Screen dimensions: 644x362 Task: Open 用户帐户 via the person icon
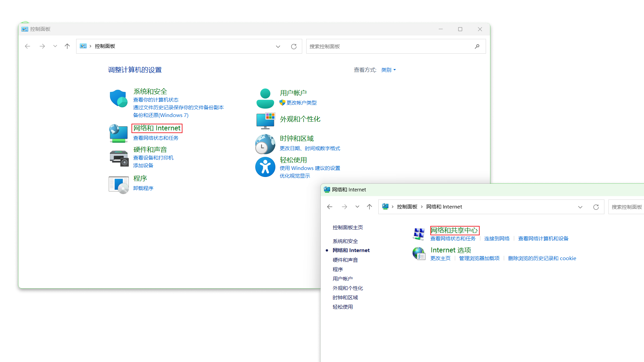(265, 98)
